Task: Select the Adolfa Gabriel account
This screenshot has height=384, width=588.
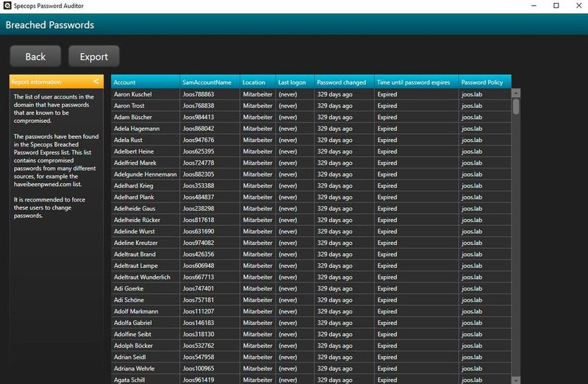Action: tap(133, 323)
